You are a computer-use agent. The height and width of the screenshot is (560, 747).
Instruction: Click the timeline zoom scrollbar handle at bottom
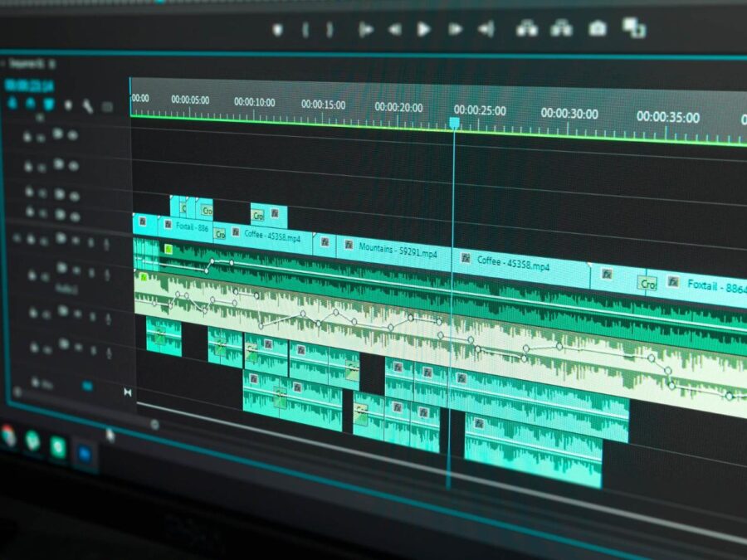(x=154, y=425)
